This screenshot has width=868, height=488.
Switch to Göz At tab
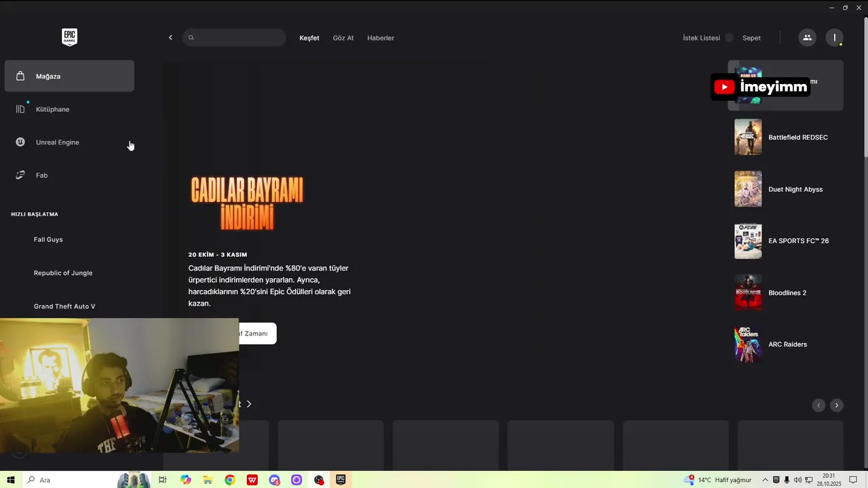[343, 38]
